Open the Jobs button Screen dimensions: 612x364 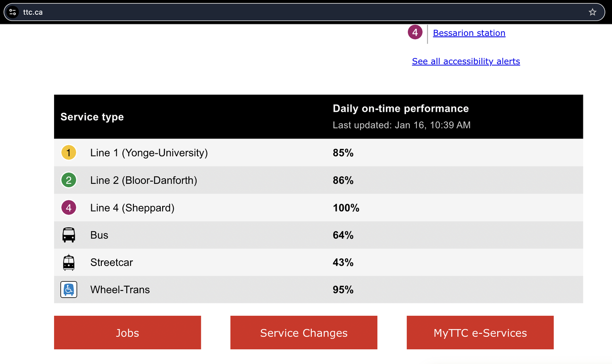click(x=127, y=332)
